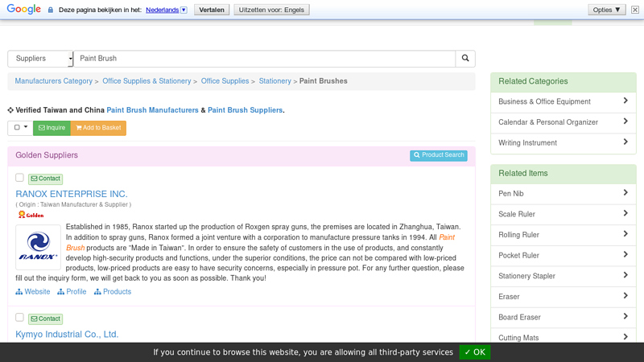Open the Pocket Ruler related item
644x362 pixels.
click(563, 255)
